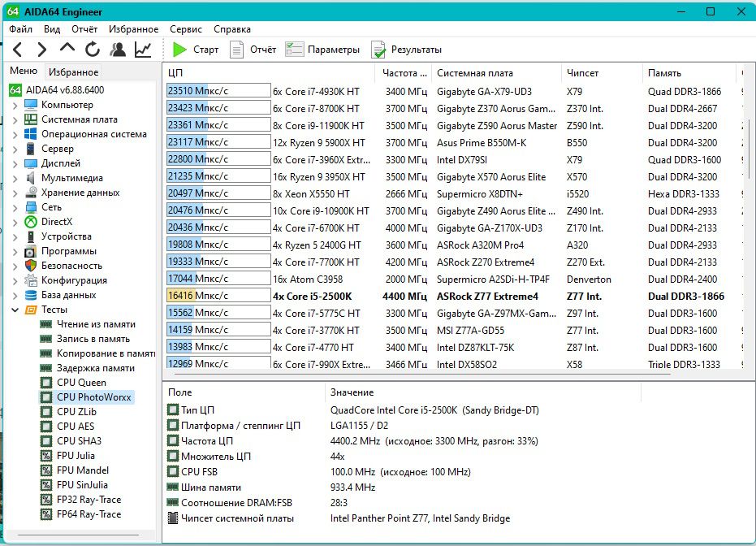Select FPU Julia test item
This screenshot has height=546, width=756.
click(76, 455)
